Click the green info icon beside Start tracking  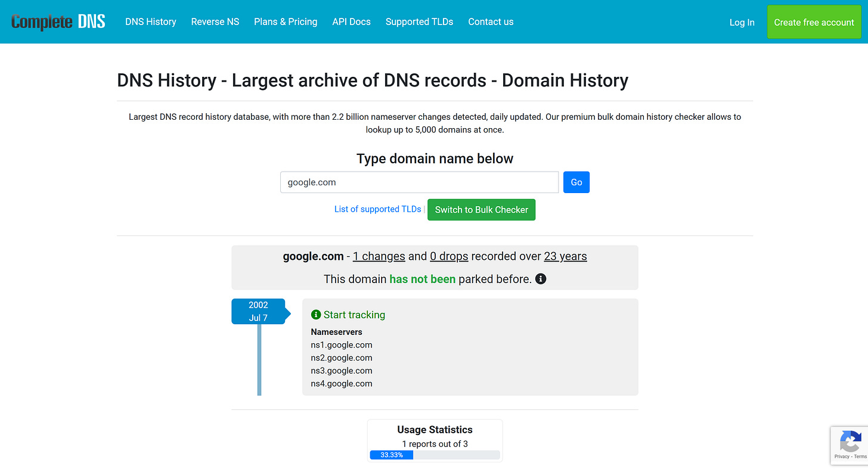316,315
